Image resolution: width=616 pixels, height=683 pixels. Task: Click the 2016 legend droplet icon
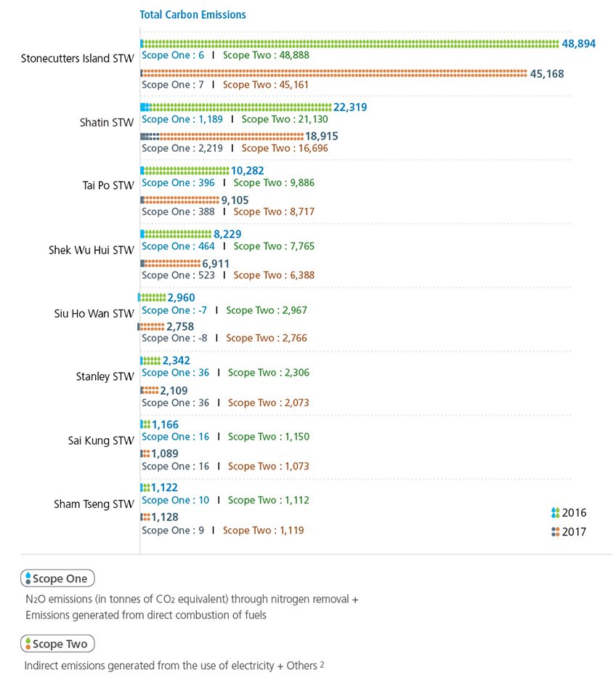556,512
